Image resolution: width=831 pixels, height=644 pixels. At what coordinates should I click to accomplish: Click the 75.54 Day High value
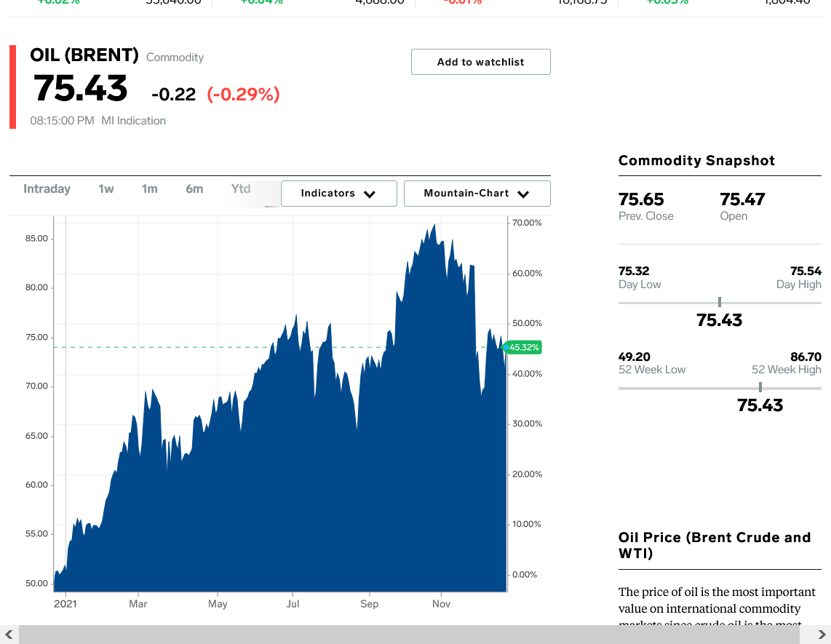click(806, 271)
